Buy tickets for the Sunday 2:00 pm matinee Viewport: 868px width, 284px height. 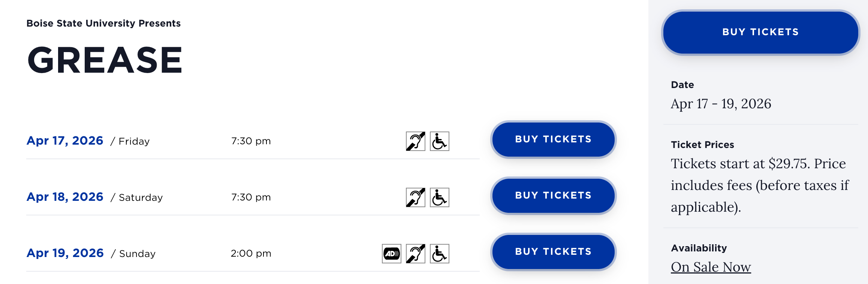click(x=553, y=252)
